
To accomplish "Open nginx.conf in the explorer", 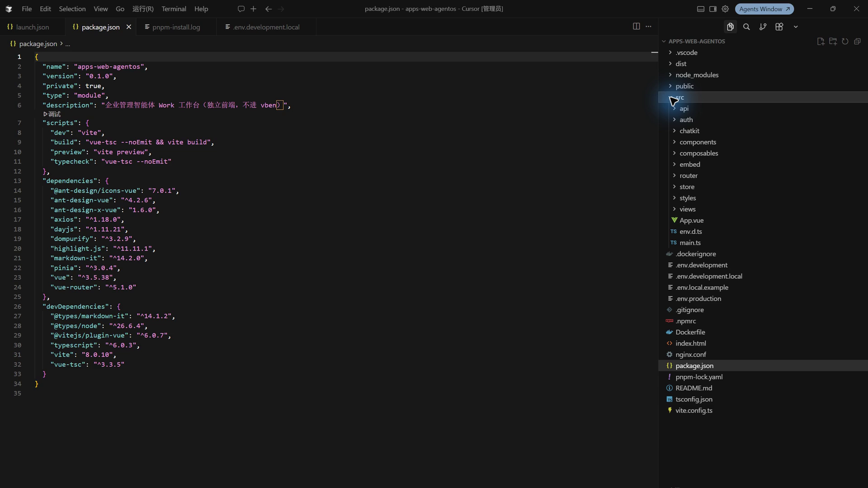I will point(763,355).
